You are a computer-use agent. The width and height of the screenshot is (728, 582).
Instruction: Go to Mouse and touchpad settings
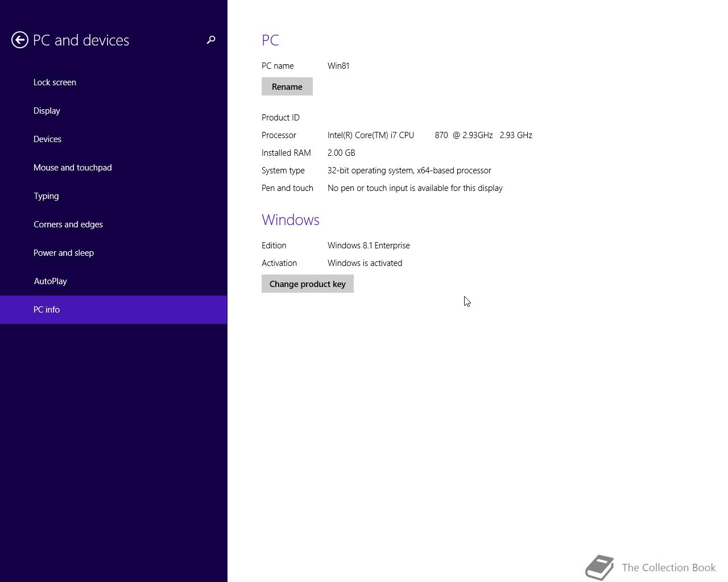tap(113, 168)
